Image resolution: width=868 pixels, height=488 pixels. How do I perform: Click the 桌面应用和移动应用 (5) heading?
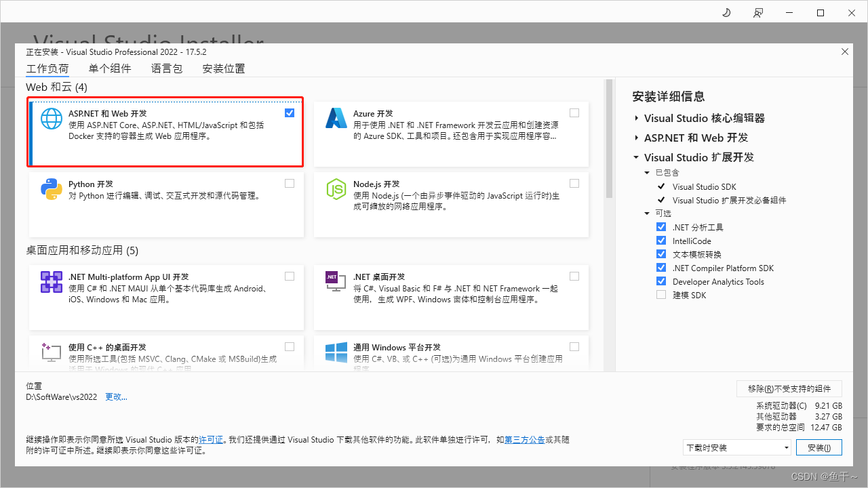(x=82, y=250)
